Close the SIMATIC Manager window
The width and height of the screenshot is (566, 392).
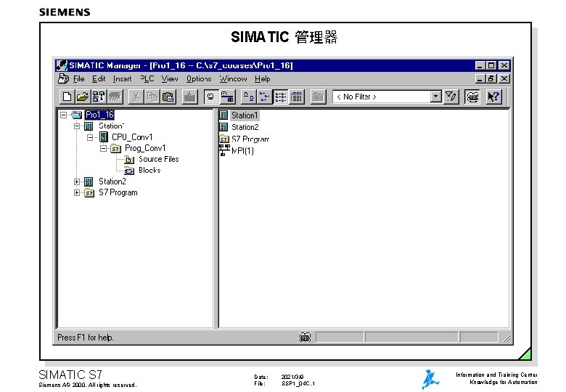click(x=504, y=65)
